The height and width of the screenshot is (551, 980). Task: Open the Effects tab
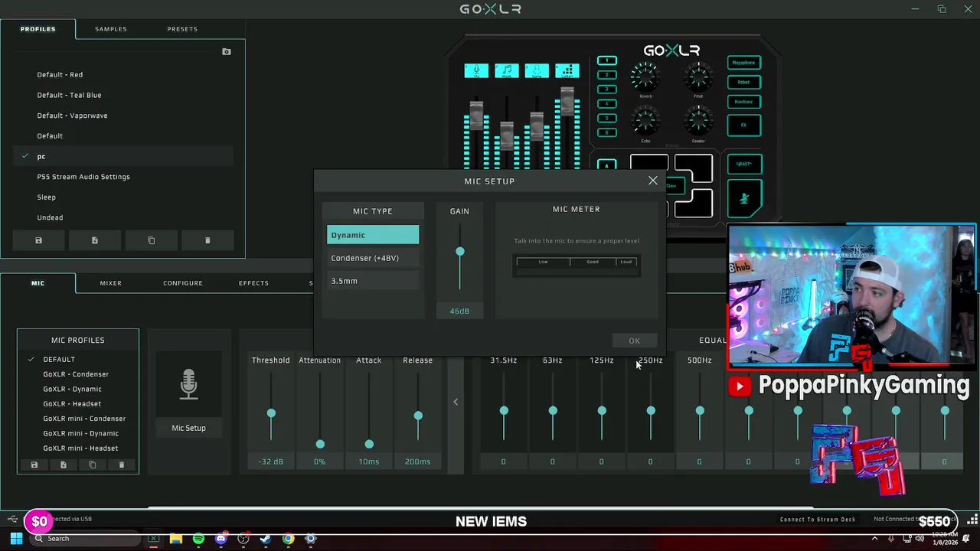(x=253, y=283)
